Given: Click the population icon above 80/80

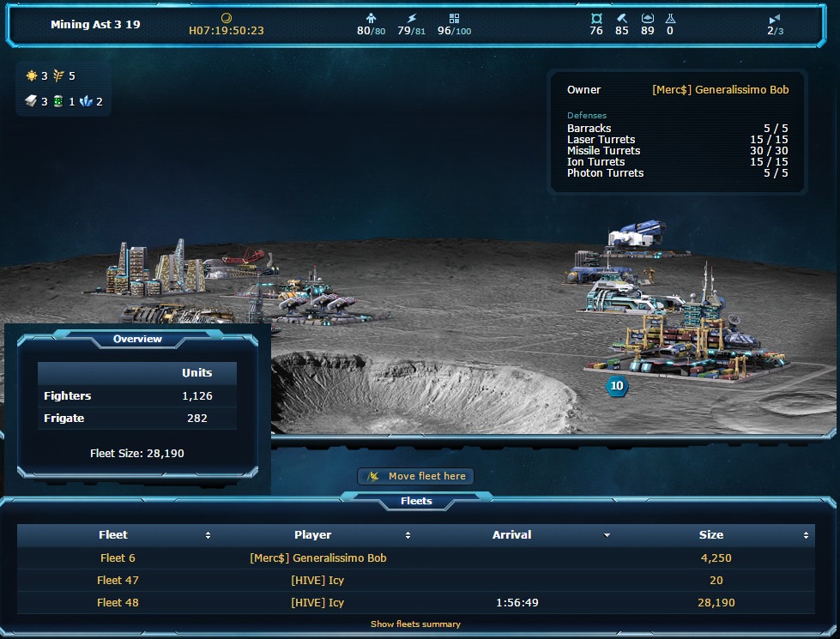Looking at the screenshot, I should [371, 18].
